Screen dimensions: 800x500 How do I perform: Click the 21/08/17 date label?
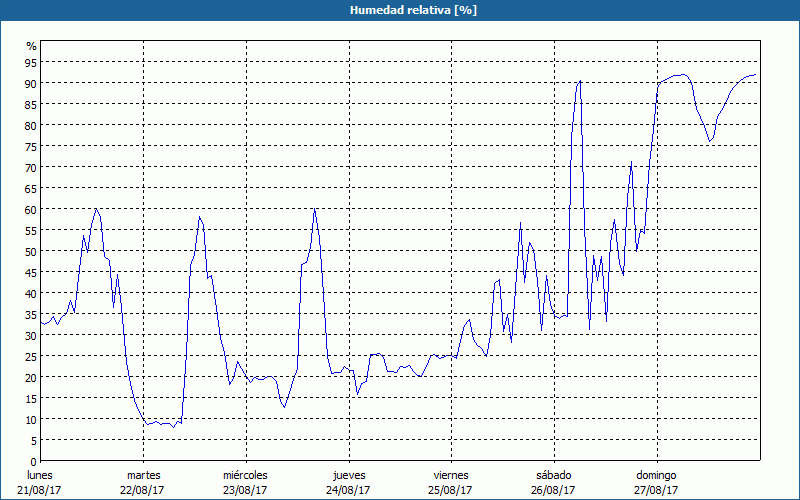click(x=40, y=490)
